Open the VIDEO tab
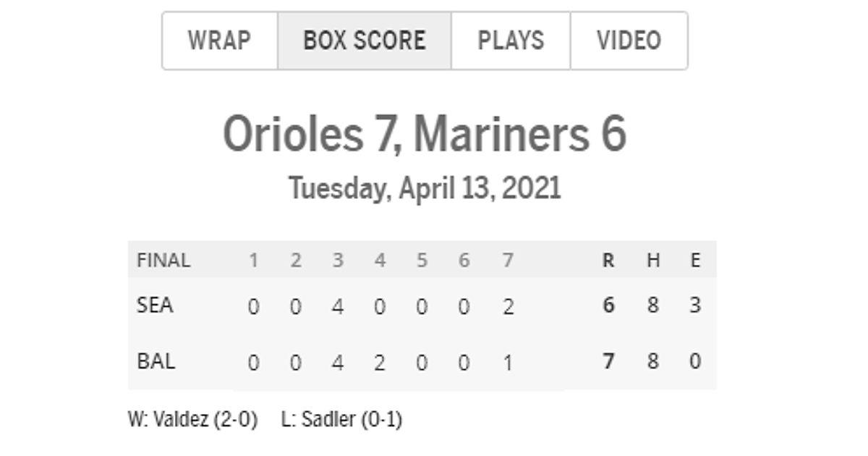This screenshot has height=456, width=868. (629, 41)
